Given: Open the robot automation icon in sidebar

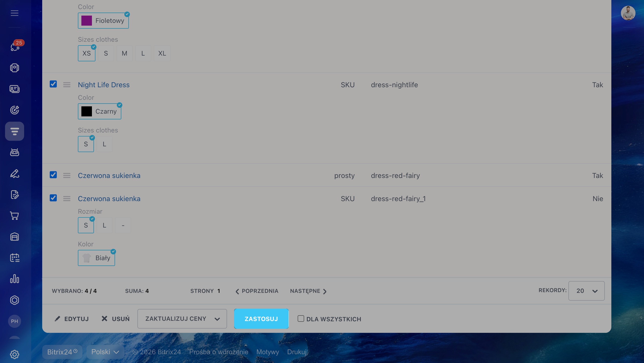Looking at the screenshot, I should click(x=15, y=152).
